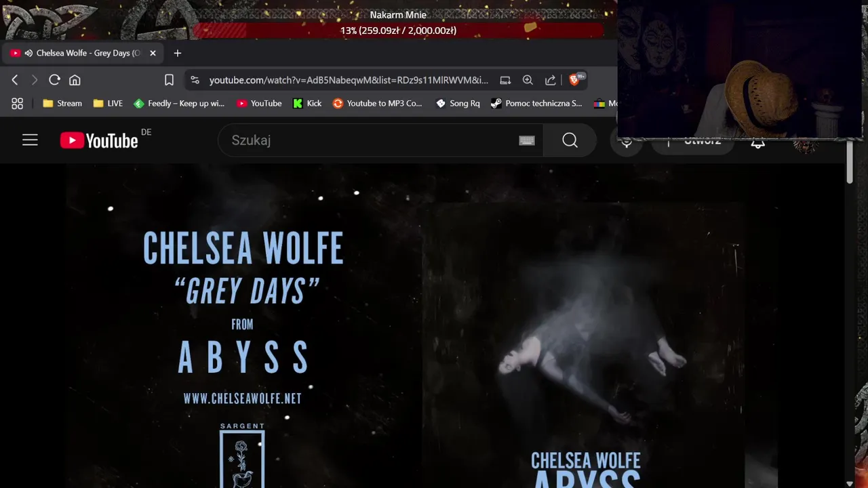The width and height of the screenshot is (868, 488).
Task: Go back with the browser back arrow
Action: point(15,80)
